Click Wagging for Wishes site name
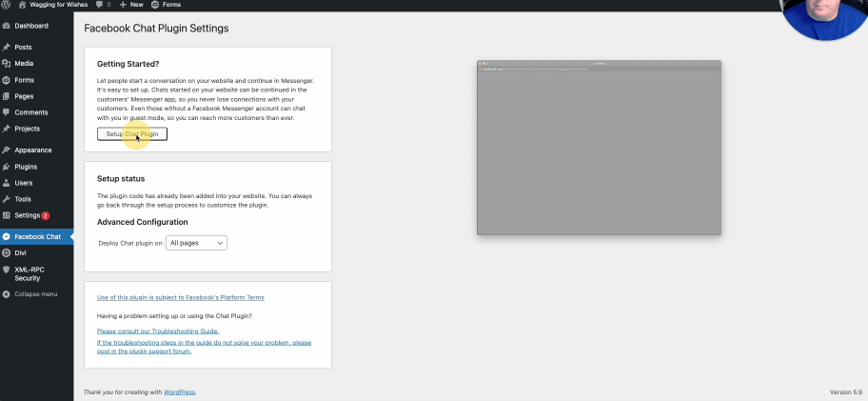The image size is (868, 401). [60, 5]
